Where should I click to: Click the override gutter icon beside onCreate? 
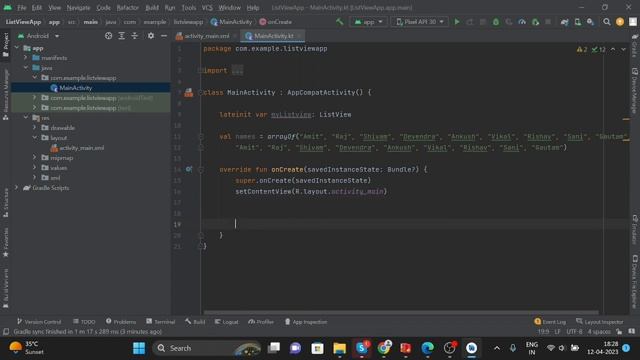pos(189,169)
